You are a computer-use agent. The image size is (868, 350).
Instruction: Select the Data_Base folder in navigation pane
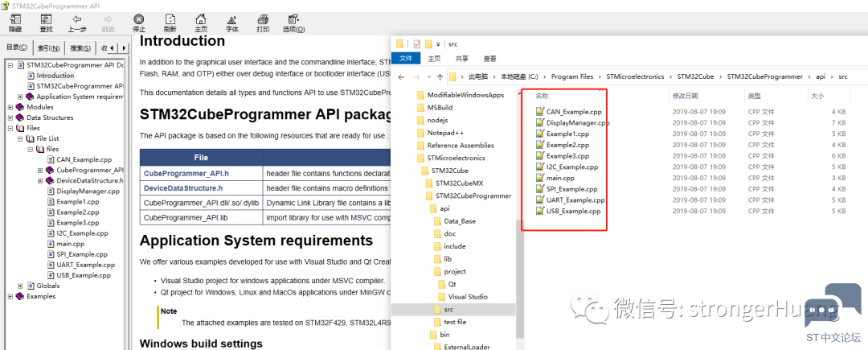click(x=454, y=221)
